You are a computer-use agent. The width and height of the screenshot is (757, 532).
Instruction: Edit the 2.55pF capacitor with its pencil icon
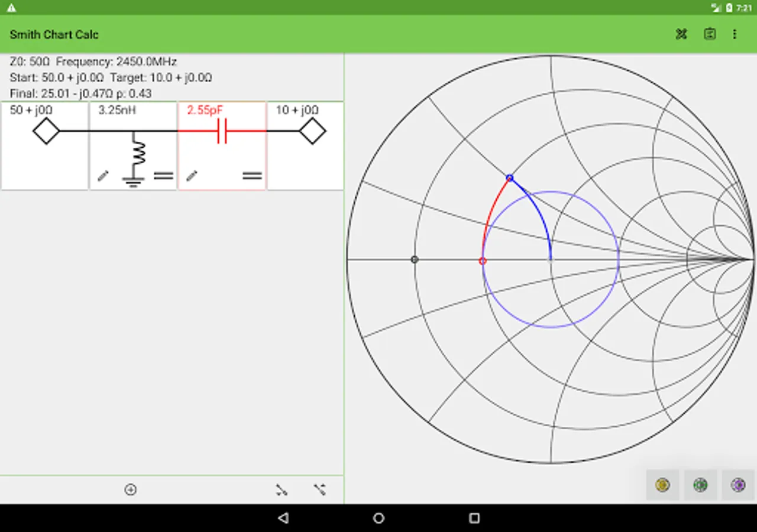pyautogui.click(x=192, y=176)
